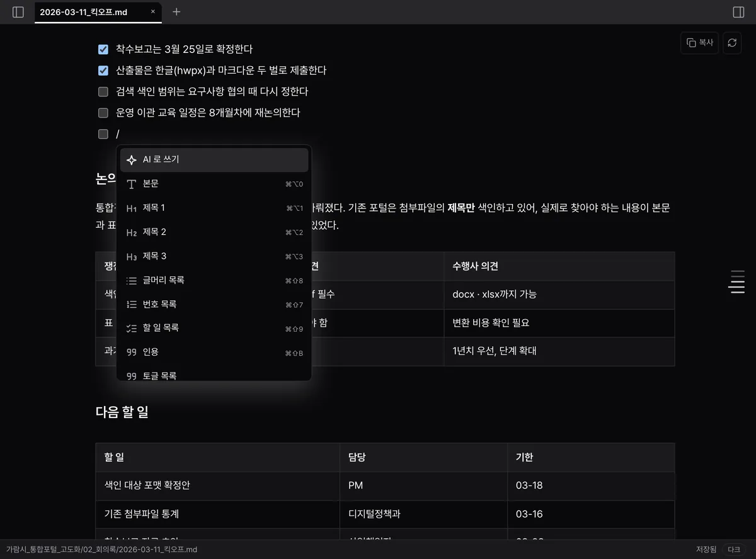Uncheck 착수보고는 3월 25일로 확정한다 checkbox
Viewport: 756px width, 559px height.
coord(103,49)
